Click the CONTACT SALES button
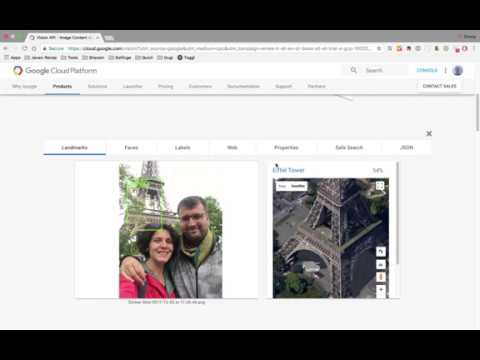The height and width of the screenshot is (360, 480). pos(439,86)
